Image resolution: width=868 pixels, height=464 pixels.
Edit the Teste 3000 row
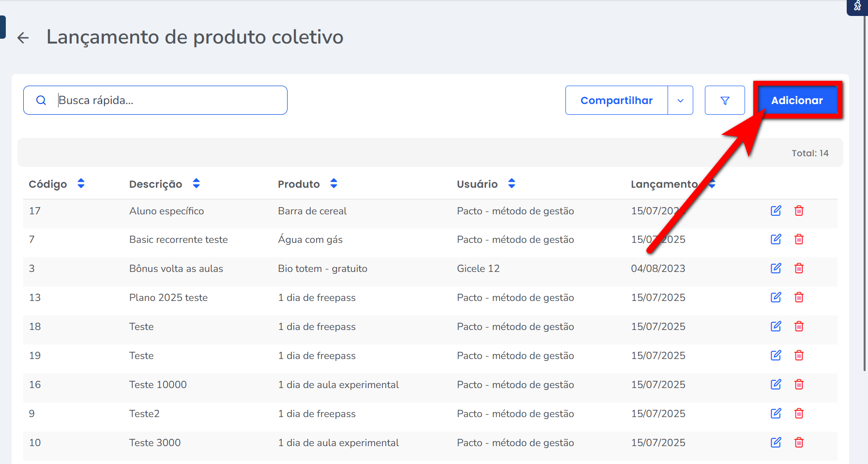pos(776,443)
